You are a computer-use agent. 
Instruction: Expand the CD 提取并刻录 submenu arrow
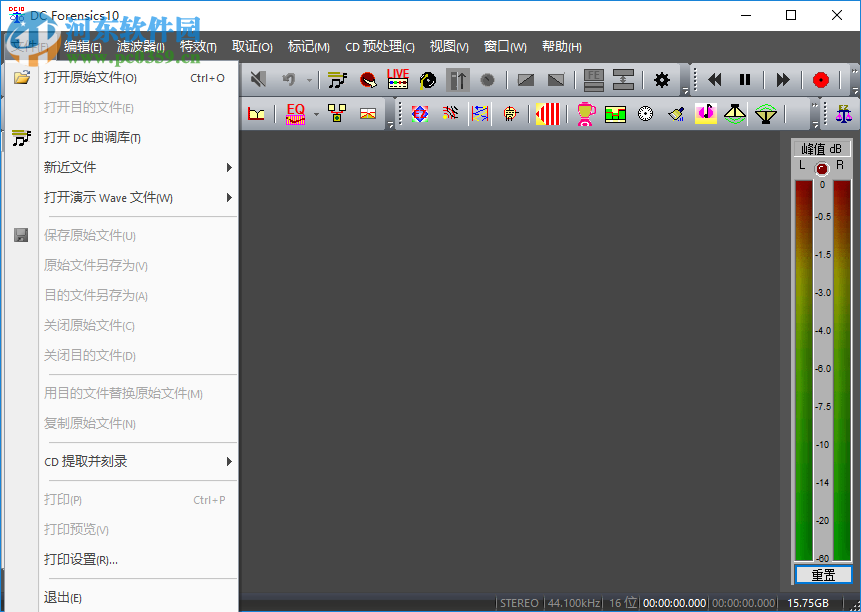click(230, 462)
